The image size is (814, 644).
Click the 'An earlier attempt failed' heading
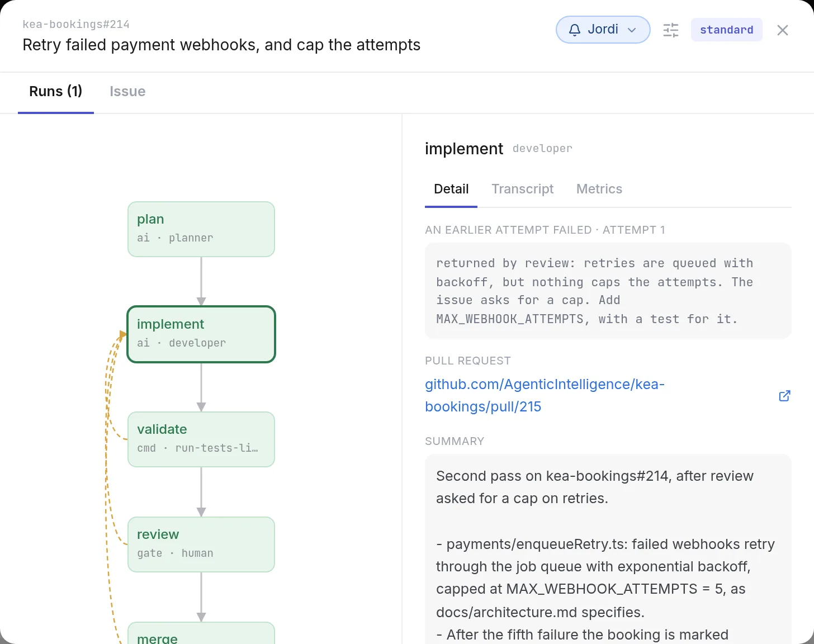[x=545, y=230]
